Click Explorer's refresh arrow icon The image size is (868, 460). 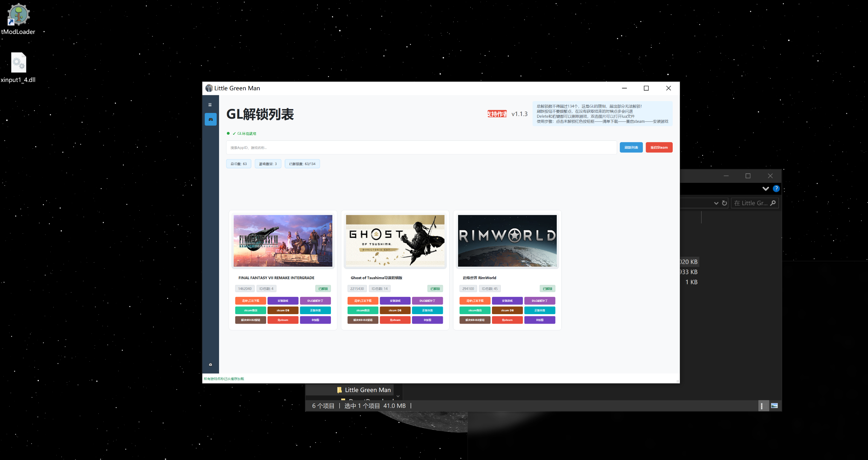pos(725,203)
